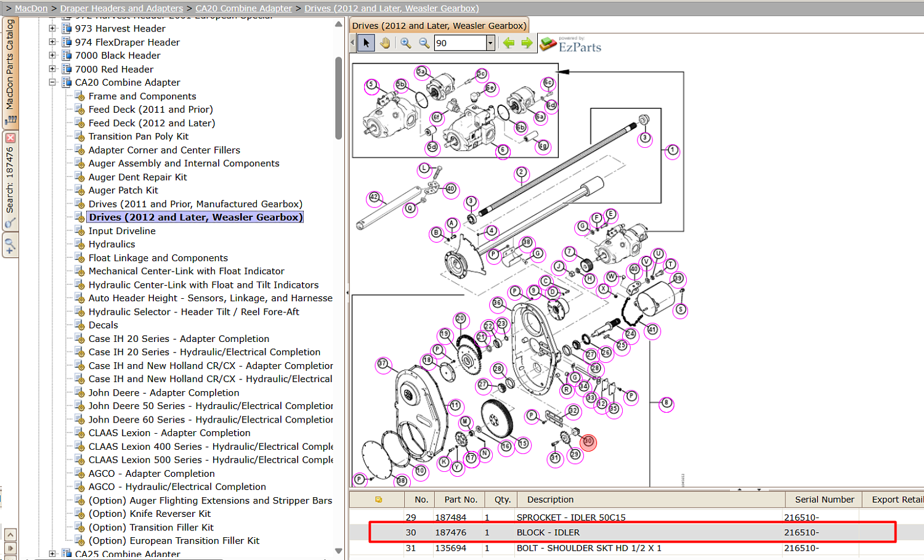Expand the 974 FlexDraper Header node
Screen dimensions: 924x560
pos(52,42)
